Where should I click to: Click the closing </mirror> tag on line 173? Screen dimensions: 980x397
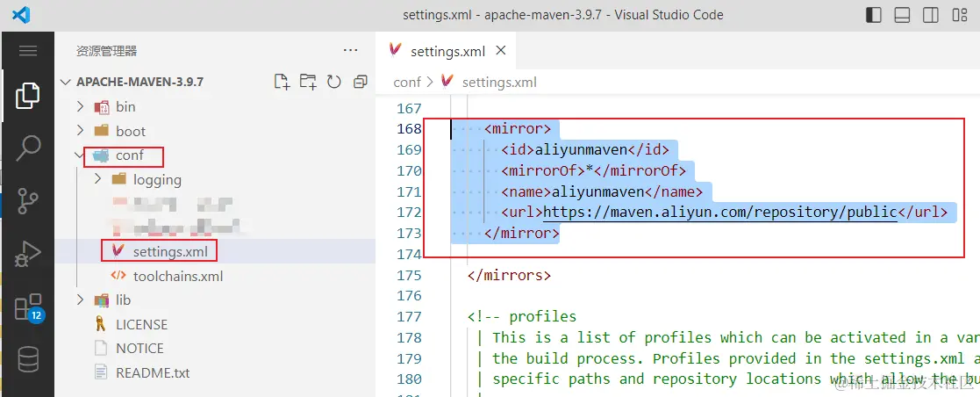click(522, 234)
